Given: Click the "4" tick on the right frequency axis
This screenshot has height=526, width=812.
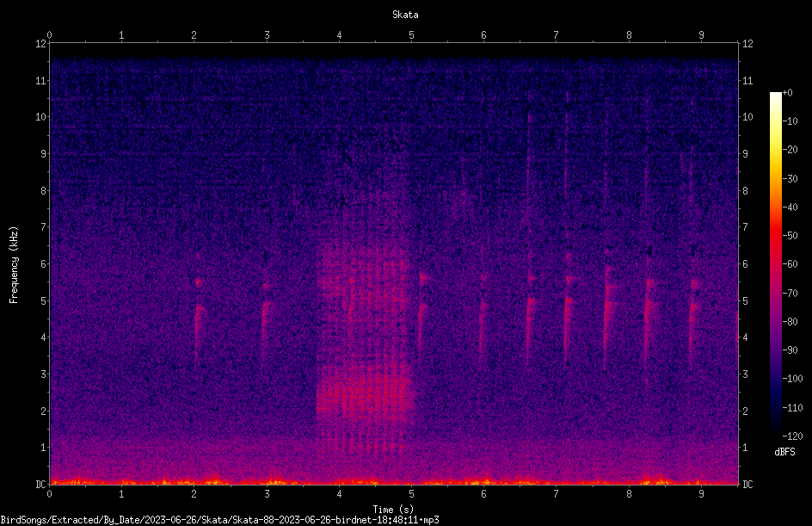Looking at the screenshot, I should click(745, 337).
